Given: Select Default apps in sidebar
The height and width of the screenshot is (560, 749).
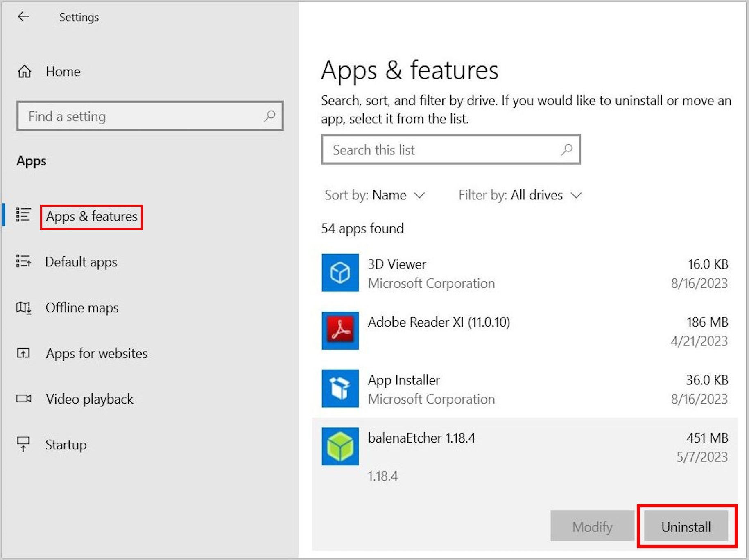Looking at the screenshot, I should coord(81,262).
